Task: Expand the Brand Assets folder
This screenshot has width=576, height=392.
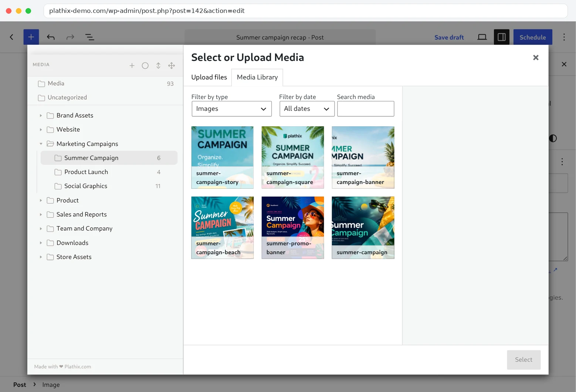Action: pyautogui.click(x=41, y=116)
